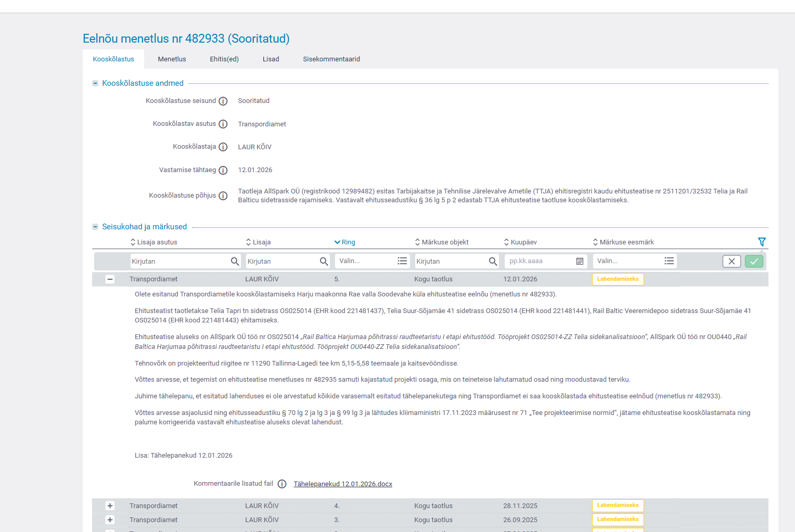Click info icon beside Kooskõlastav asutus

(223, 124)
